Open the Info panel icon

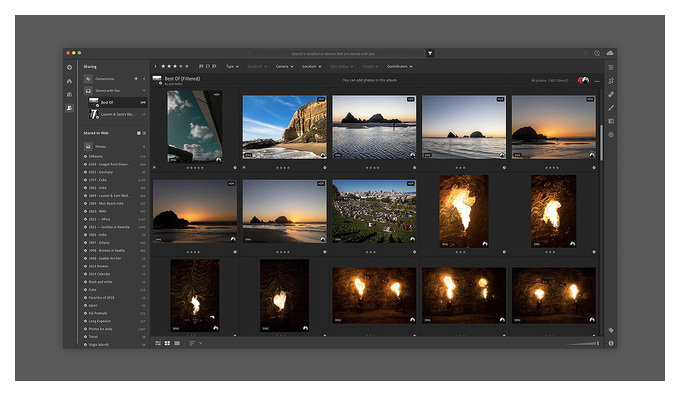(611, 343)
